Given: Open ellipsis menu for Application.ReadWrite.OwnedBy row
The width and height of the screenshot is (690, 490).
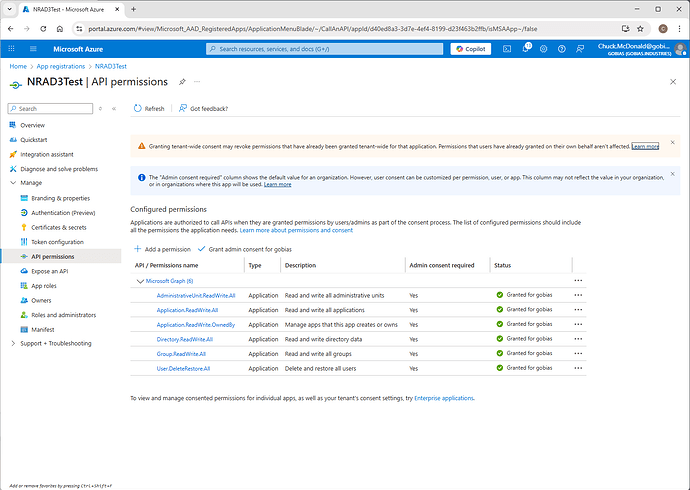Looking at the screenshot, I should click(x=578, y=324).
